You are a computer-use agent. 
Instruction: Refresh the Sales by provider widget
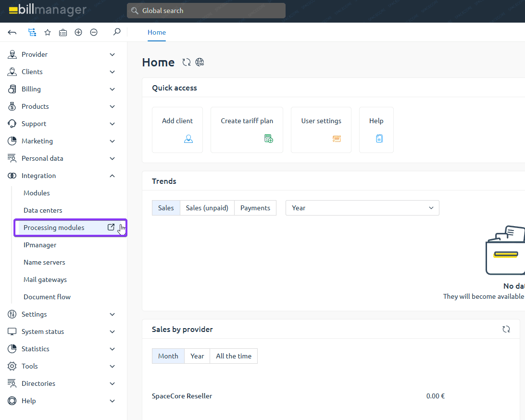pyautogui.click(x=506, y=329)
